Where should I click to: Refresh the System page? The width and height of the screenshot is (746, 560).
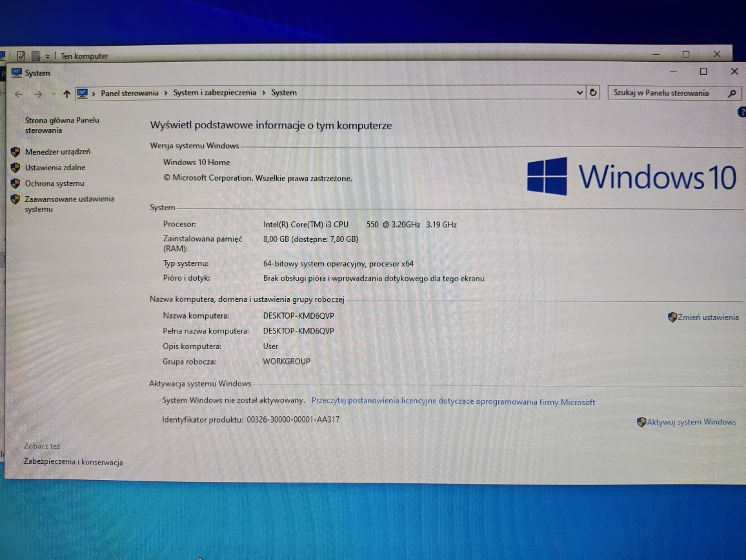(593, 92)
